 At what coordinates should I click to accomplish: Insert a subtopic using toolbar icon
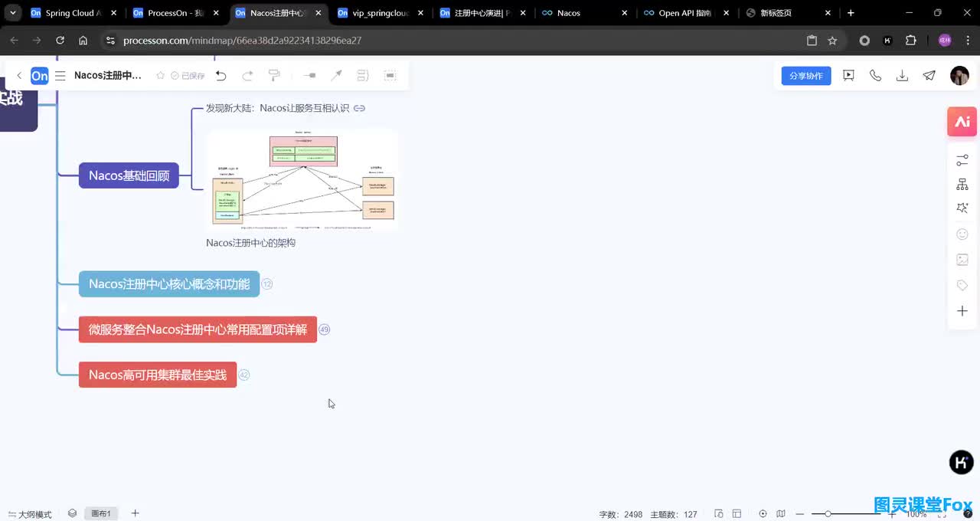click(309, 76)
